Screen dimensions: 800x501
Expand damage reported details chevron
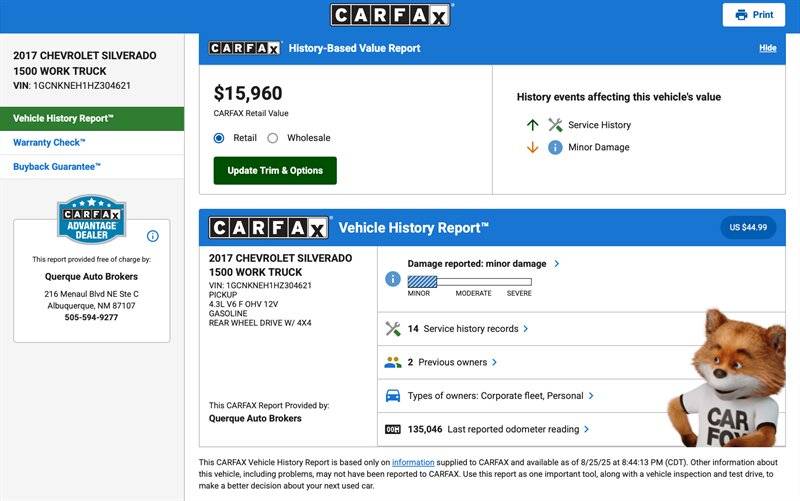pos(557,264)
